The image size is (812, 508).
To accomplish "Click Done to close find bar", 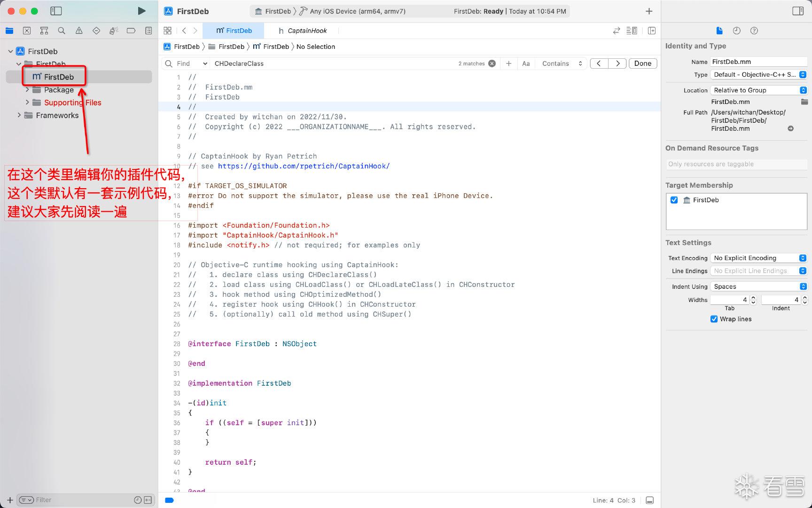I will (x=643, y=63).
